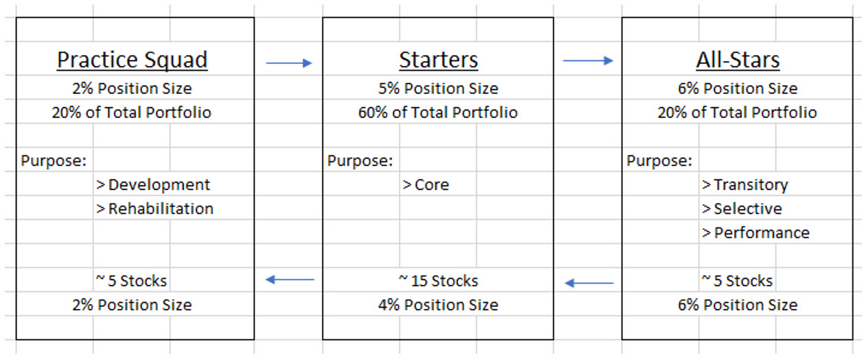Select the left arrow from Starters to Practice Squad
868x357 pixels.
coord(289,279)
